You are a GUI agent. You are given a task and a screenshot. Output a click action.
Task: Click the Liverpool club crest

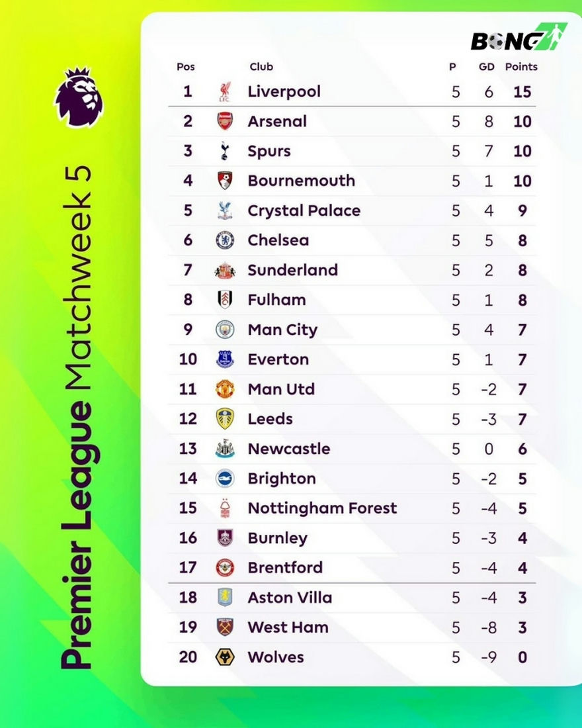coord(225,92)
